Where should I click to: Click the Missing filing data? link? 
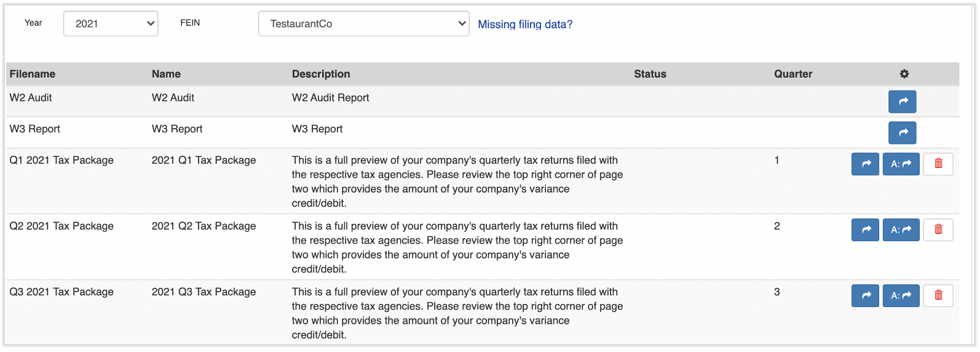coord(525,25)
